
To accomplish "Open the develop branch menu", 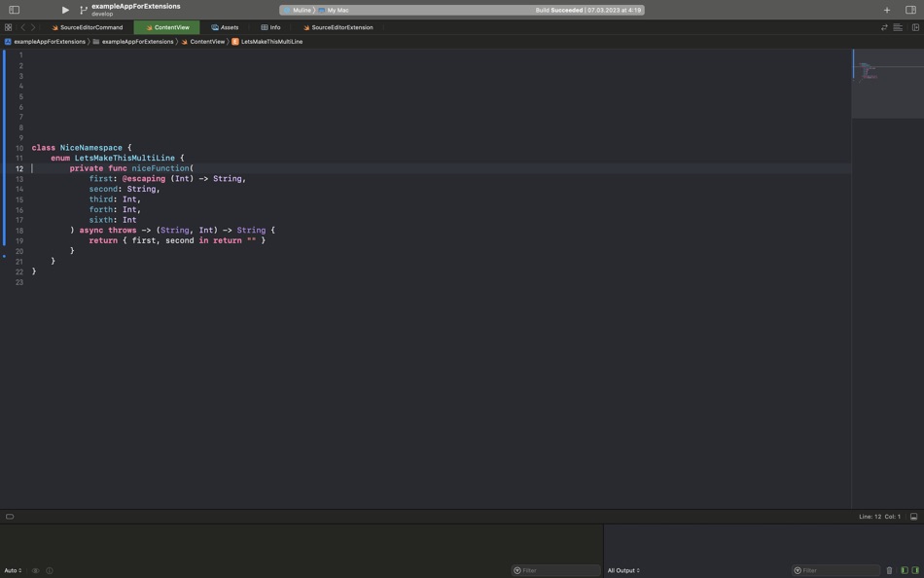I will [102, 15].
